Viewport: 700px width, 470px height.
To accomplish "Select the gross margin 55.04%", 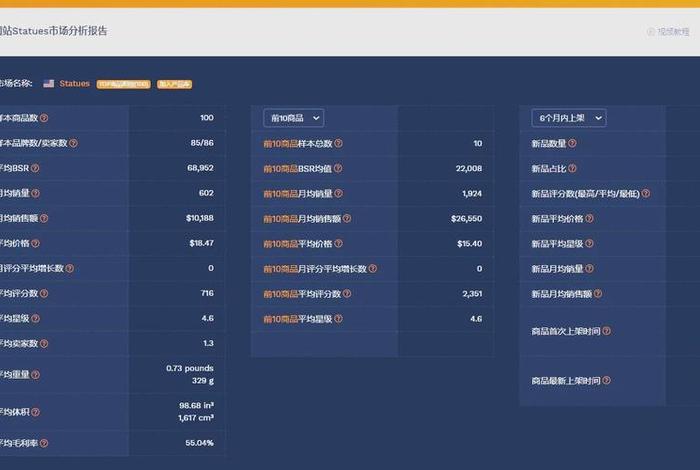I will click(x=200, y=443).
